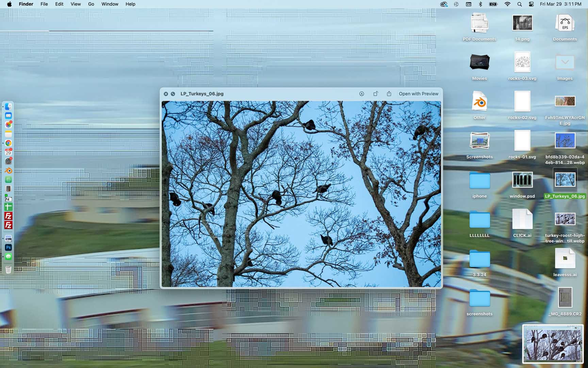The image size is (588, 368).
Task: Open the date and time notification panel
Action: point(560,4)
